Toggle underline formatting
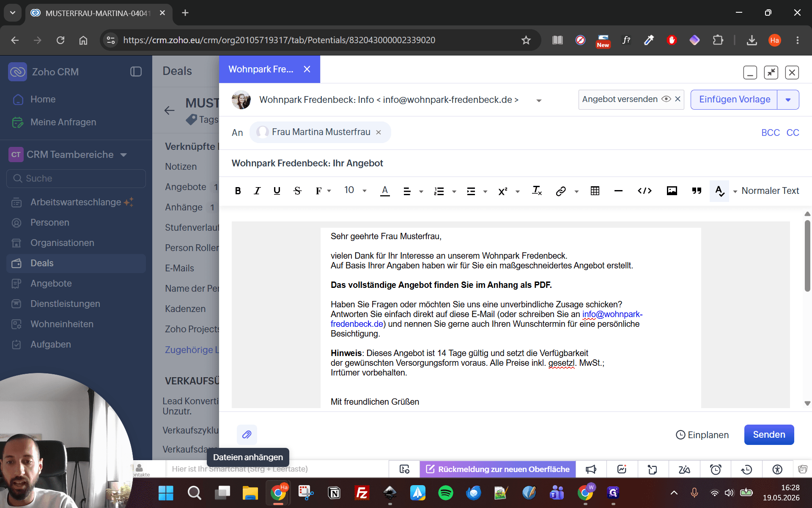812x508 pixels. click(x=277, y=191)
